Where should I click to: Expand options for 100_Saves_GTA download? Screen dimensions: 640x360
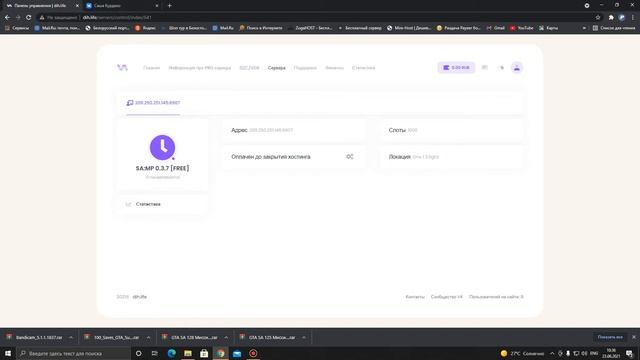coord(148,338)
